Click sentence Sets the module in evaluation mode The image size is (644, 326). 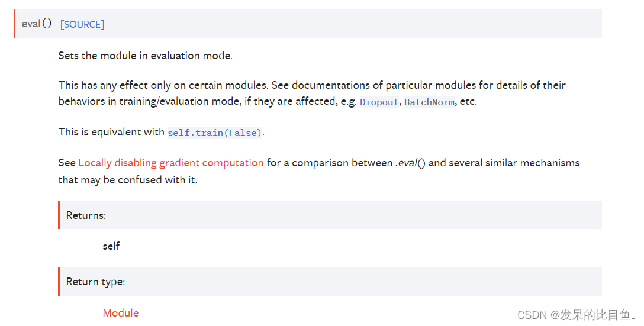click(146, 56)
